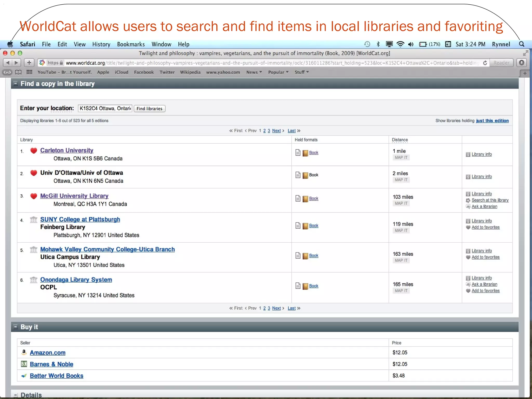Unfavorite Carleton University via red heart
Viewport: 532px width, 399px height.
click(34, 150)
